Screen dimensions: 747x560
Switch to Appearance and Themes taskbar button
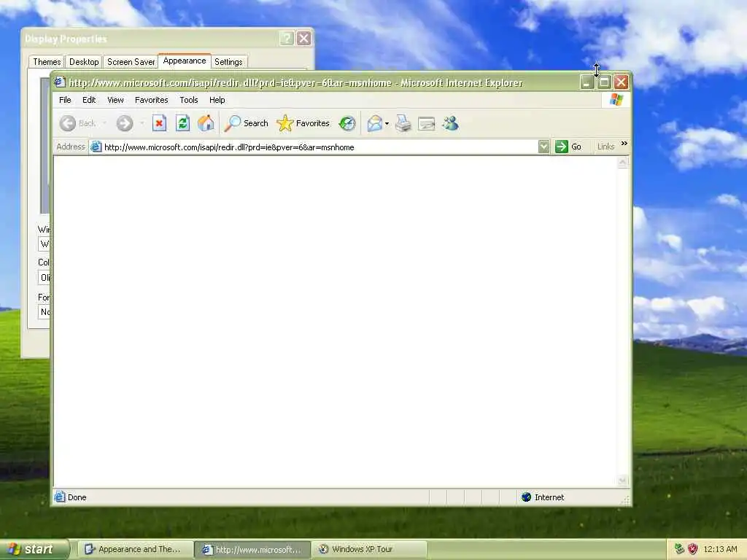coord(135,550)
